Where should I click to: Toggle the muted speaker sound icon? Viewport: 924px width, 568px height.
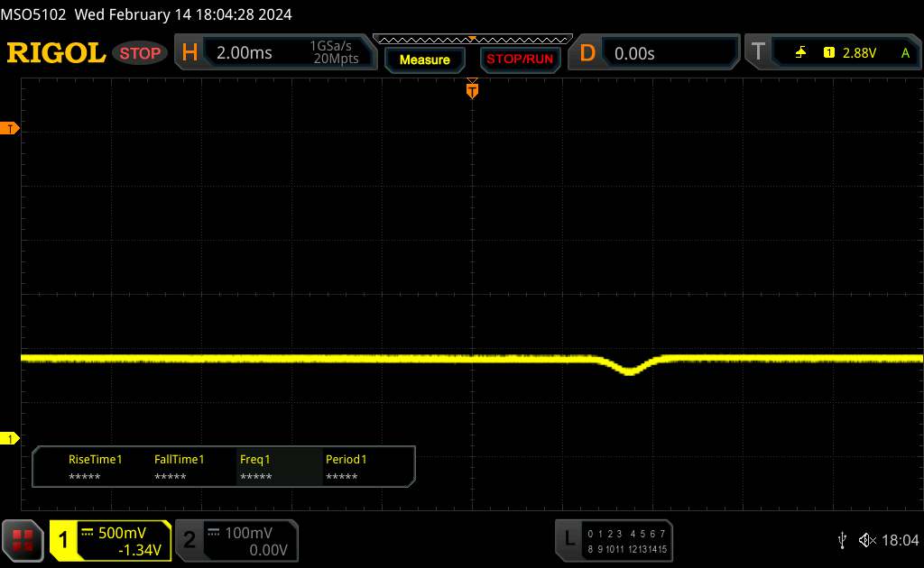click(x=866, y=539)
